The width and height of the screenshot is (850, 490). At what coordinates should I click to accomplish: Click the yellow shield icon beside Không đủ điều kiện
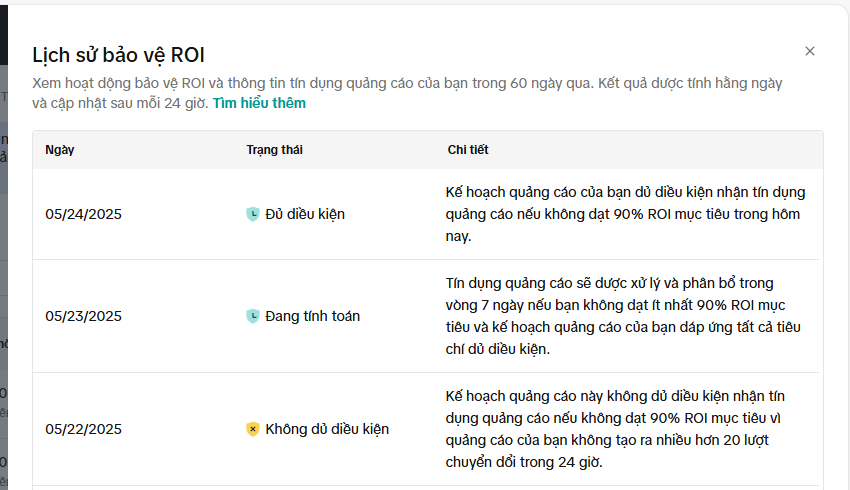tap(253, 429)
